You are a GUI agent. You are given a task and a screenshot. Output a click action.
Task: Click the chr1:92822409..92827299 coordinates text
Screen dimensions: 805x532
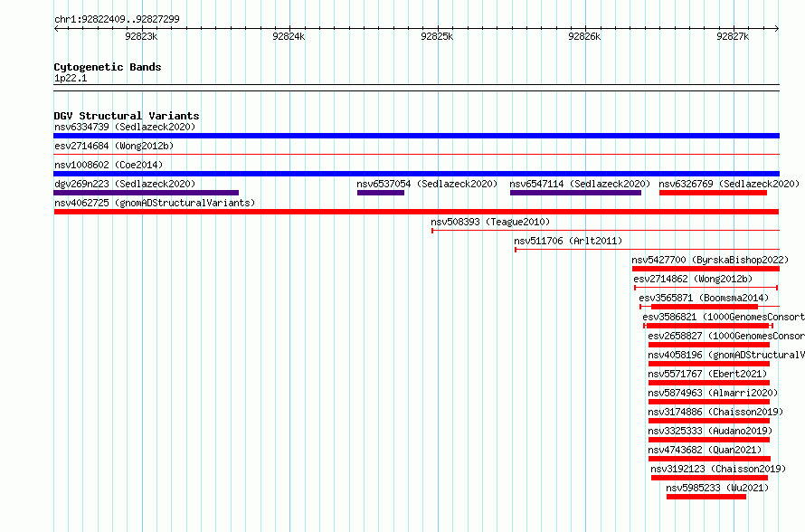[117, 19]
